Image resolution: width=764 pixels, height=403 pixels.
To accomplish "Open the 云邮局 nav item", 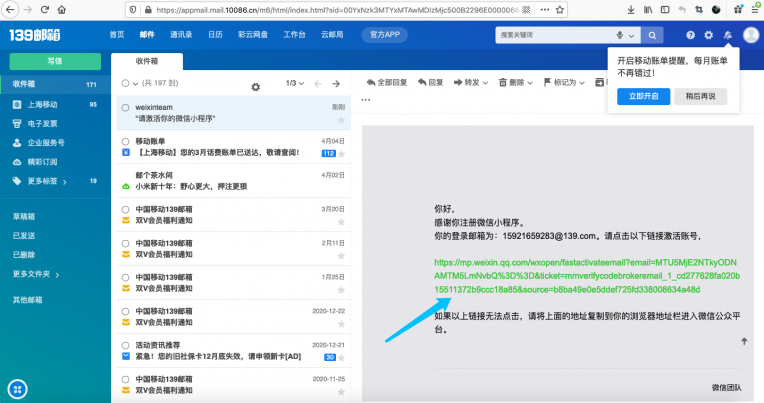I will pyautogui.click(x=332, y=35).
